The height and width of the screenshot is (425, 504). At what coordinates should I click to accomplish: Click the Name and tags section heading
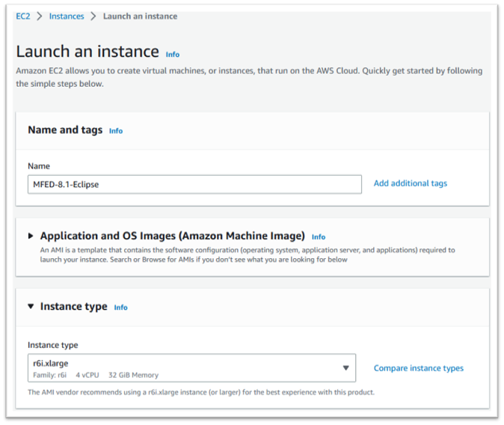coord(65,130)
